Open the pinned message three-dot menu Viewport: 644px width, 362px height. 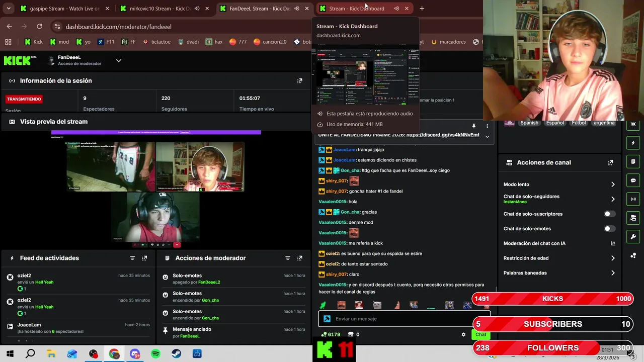pyautogui.click(x=487, y=126)
